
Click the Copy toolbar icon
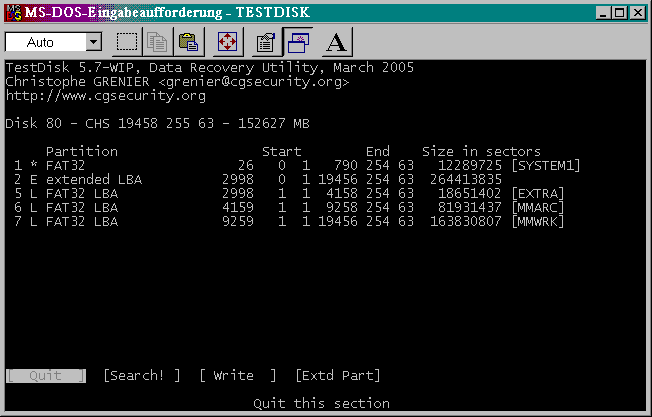tap(157, 42)
